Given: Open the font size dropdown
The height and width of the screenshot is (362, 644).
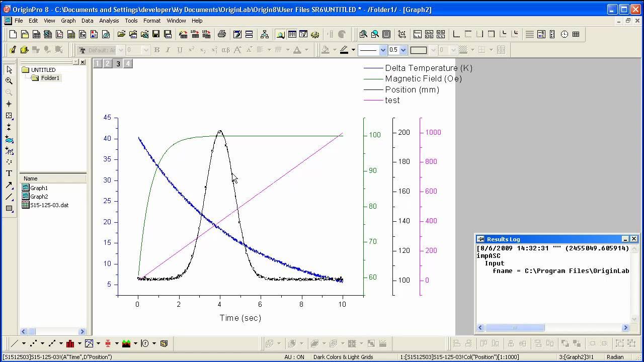Looking at the screenshot, I should coord(146,50).
